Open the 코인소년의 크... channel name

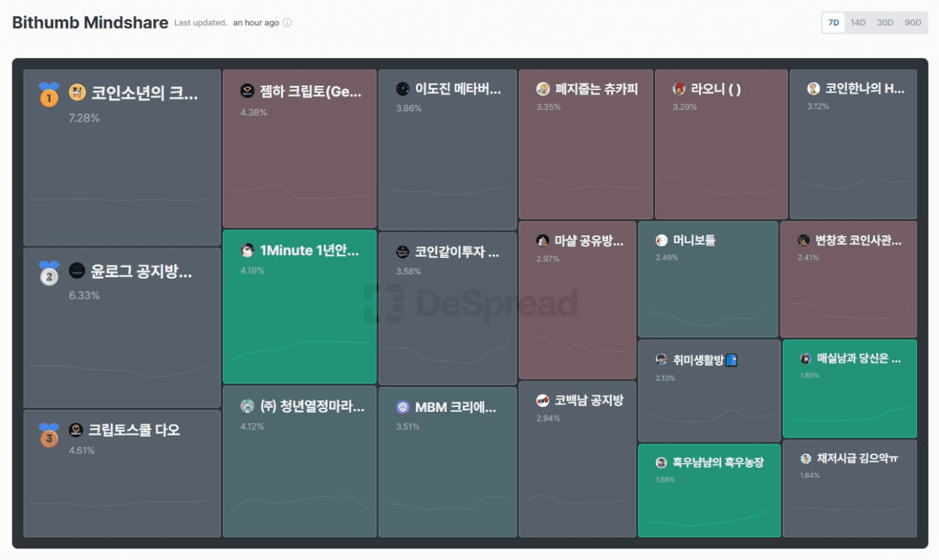pos(145,93)
